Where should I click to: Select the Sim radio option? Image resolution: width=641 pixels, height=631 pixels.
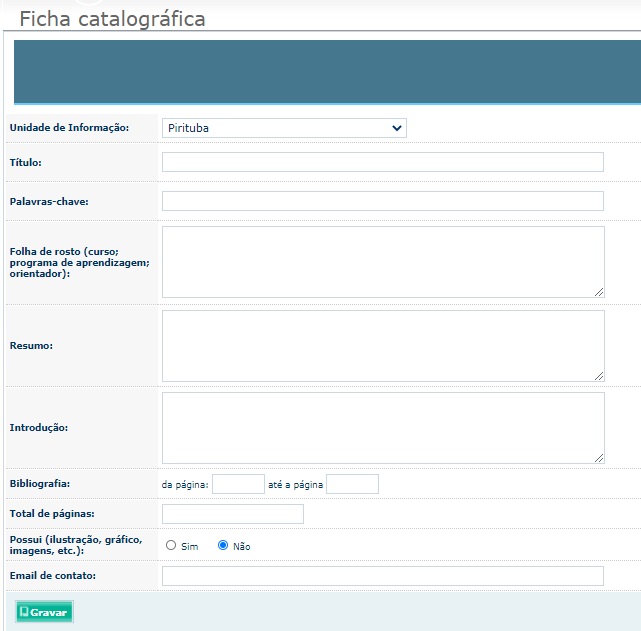[x=171, y=545]
